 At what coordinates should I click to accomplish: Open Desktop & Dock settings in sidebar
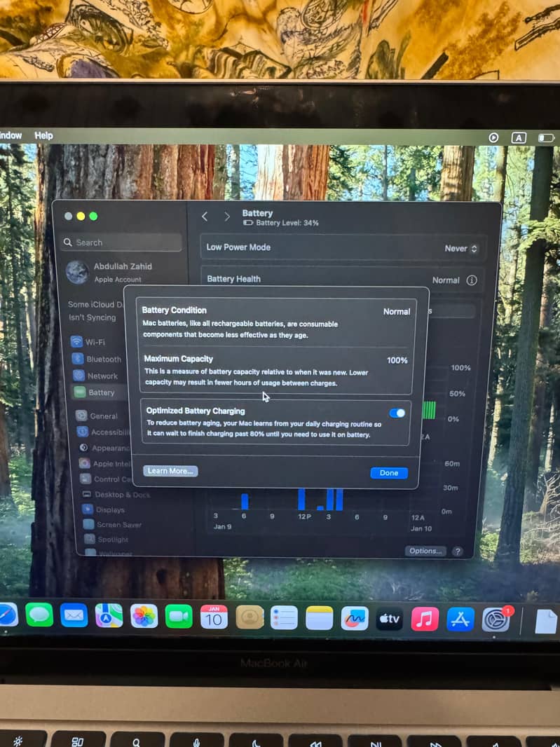coord(116,495)
